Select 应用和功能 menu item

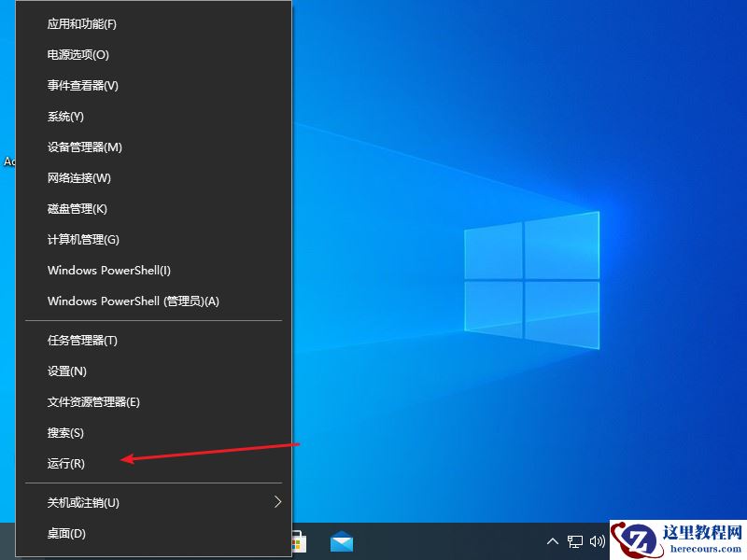click(82, 23)
